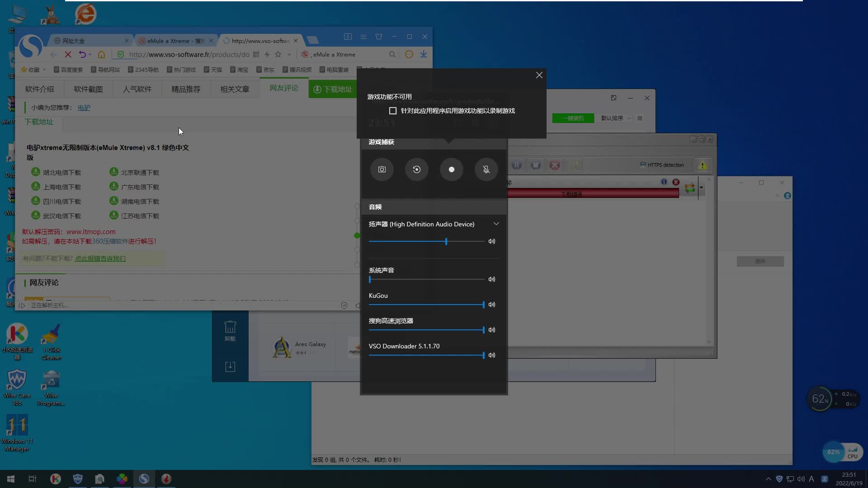The image size is (868, 488).
Task: Switch to the eMule a Xtreme browser tab
Action: tap(175, 41)
